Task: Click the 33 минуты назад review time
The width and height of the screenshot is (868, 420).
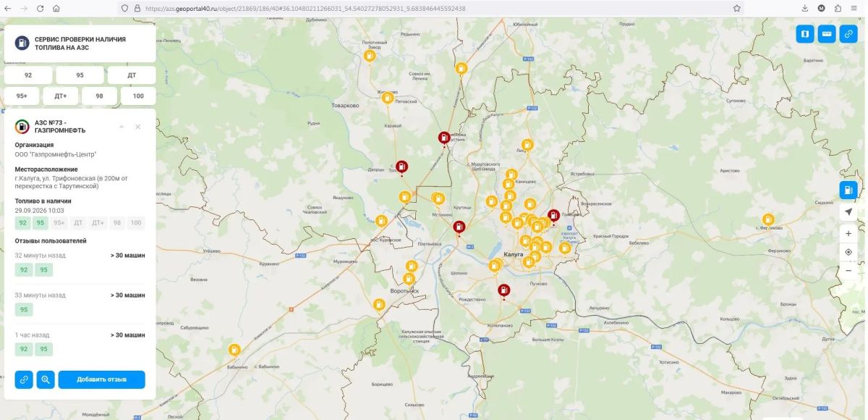Action: pyautogui.click(x=41, y=295)
